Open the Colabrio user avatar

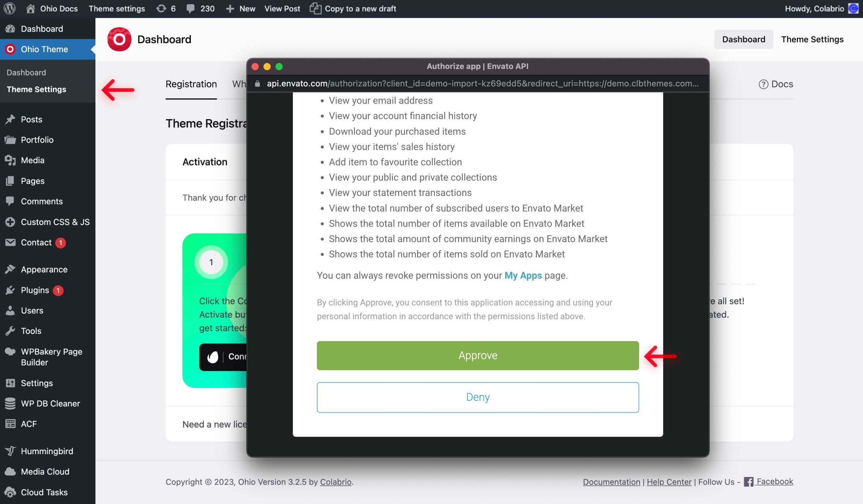854,8
